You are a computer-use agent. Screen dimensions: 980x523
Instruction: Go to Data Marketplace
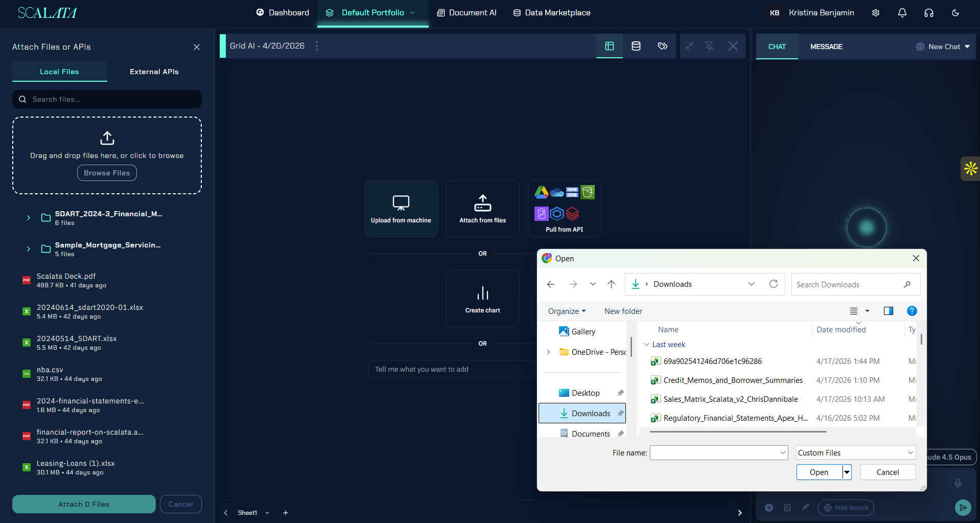pyautogui.click(x=552, y=13)
